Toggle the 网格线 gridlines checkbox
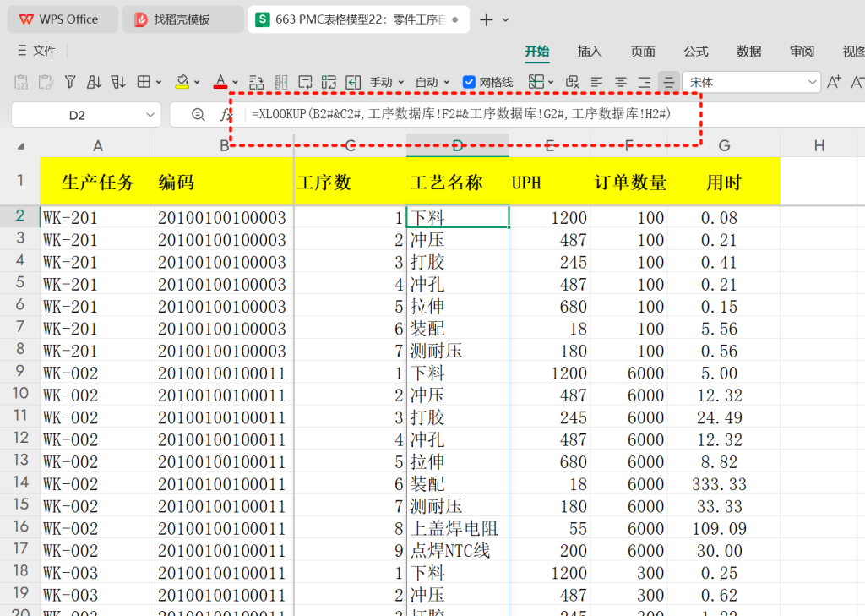The image size is (865, 616). tap(469, 82)
